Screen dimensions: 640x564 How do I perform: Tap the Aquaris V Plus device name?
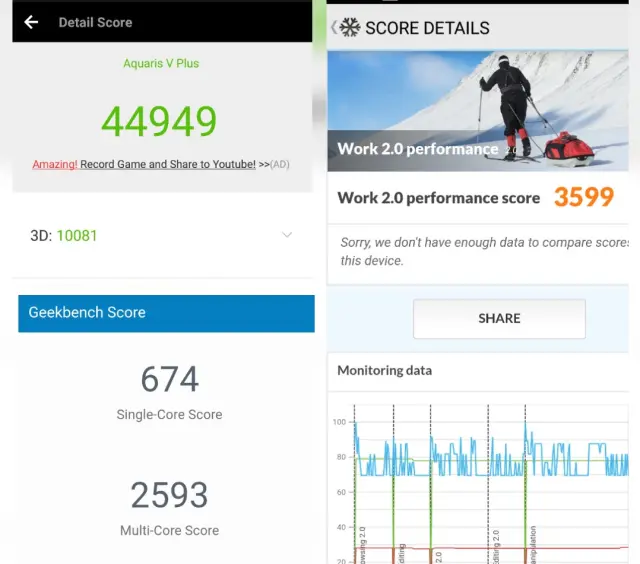click(x=161, y=63)
